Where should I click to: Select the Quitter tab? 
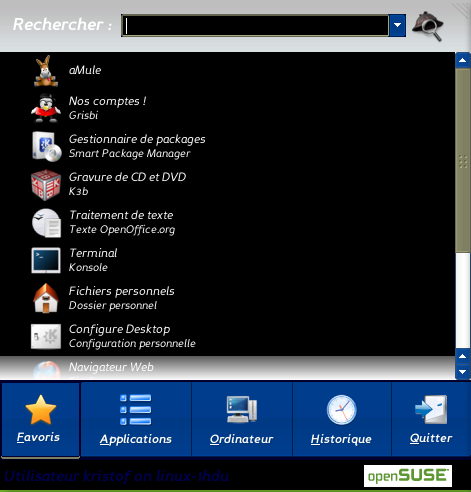[431, 419]
